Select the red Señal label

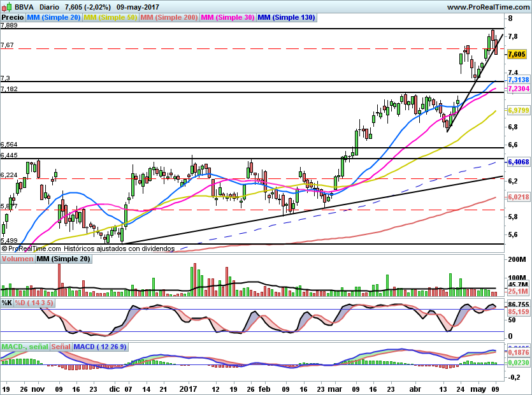point(61,347)
